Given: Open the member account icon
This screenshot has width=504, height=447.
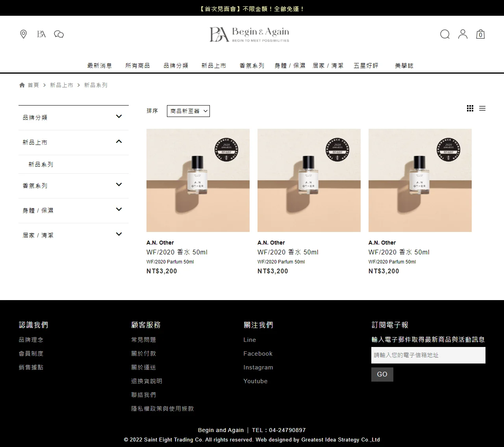Looking at the screenshot, I should [x=463, y=34].
